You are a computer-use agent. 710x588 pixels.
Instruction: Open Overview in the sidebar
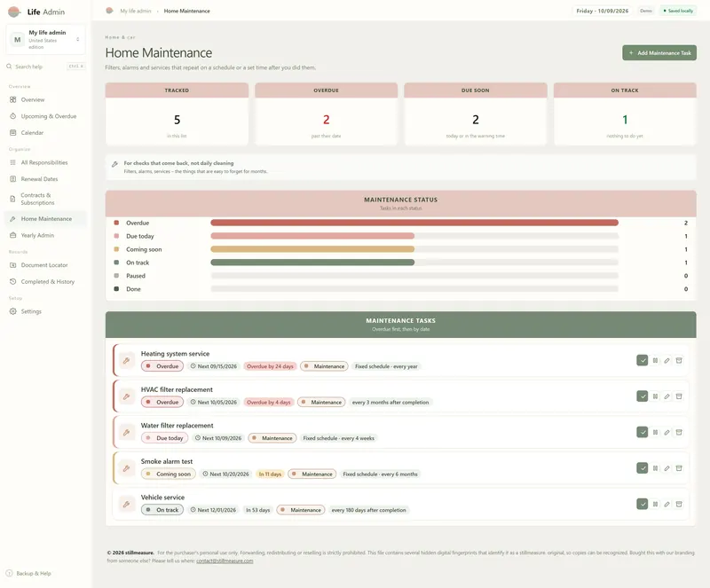(x=45, y=99)
